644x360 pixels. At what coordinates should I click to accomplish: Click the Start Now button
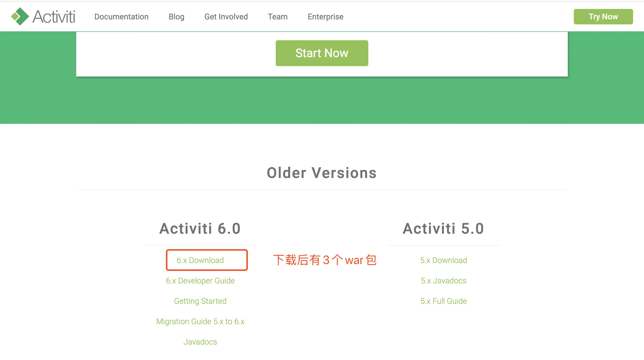322,53
